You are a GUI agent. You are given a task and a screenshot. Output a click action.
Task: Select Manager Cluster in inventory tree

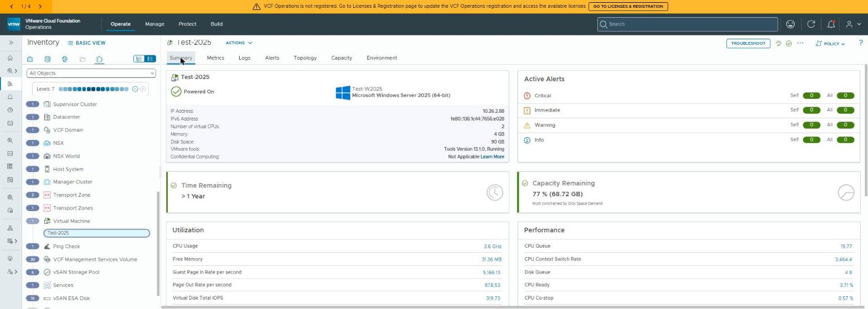73,182
